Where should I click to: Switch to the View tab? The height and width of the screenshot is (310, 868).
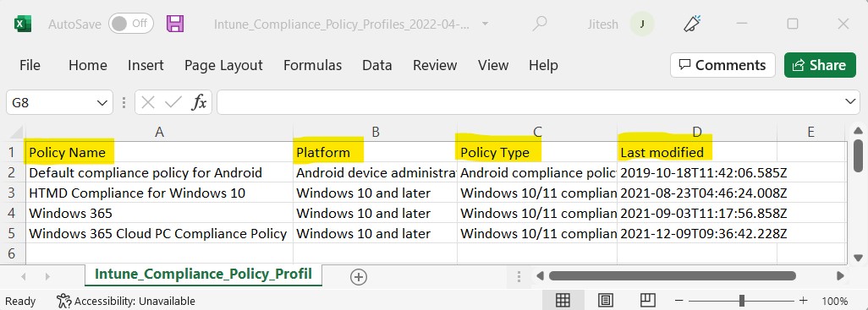click(x=493, y=65)
